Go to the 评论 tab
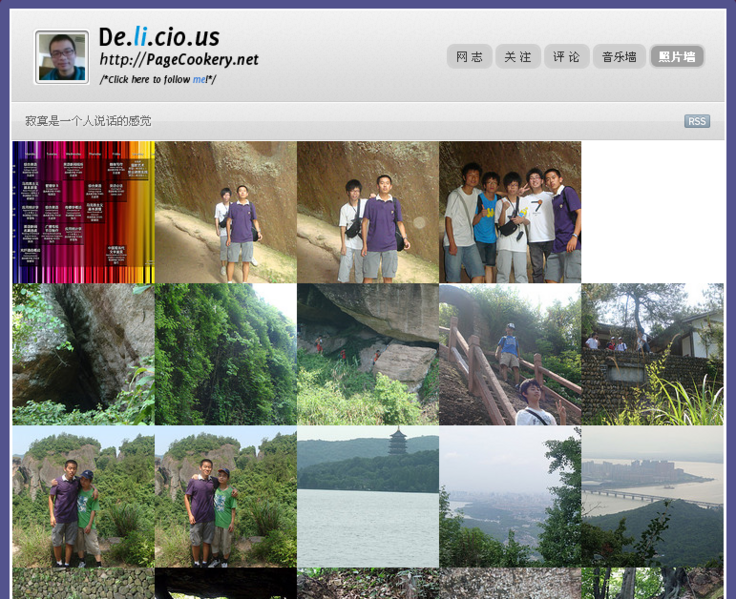 566,57
